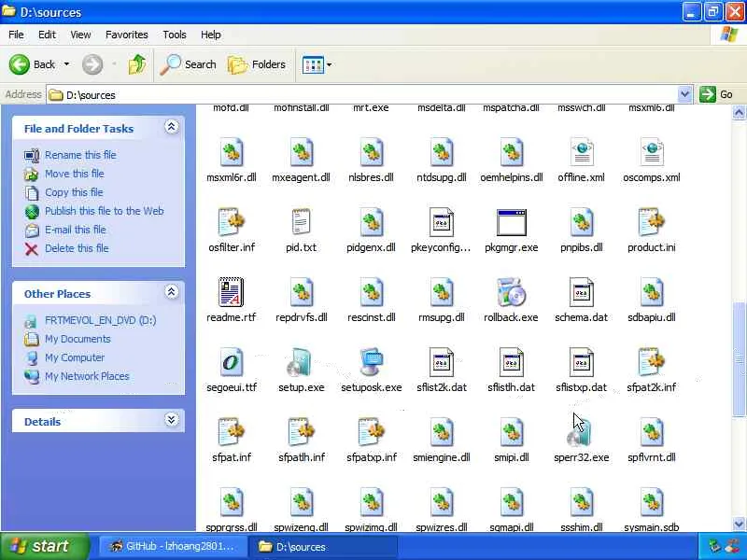Click the scrollbar down arrow

(x=739, y=525)
